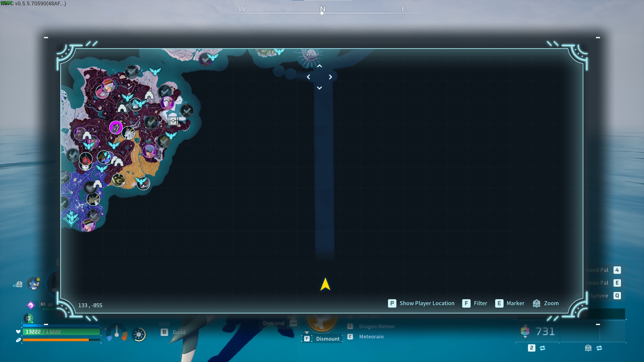Click the swap icon next to key 2
Viewport: 644px width, 362px height.
(x=542, y=348)
